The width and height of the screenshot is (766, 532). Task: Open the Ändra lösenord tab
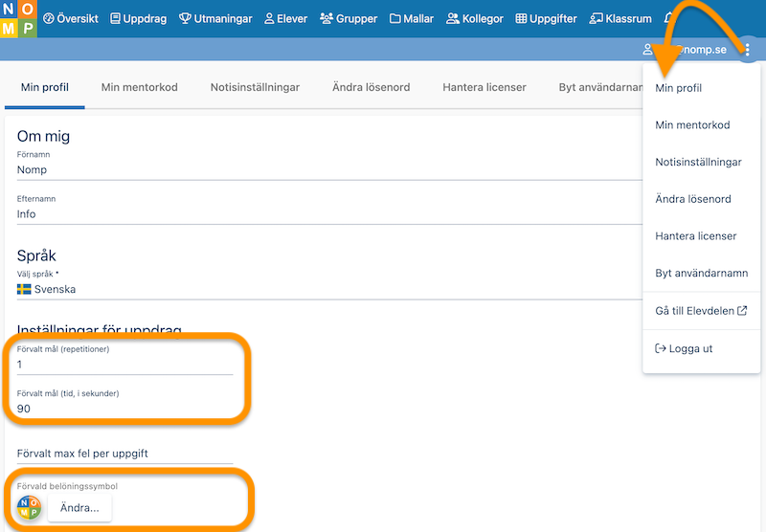[x=371, y=87]
